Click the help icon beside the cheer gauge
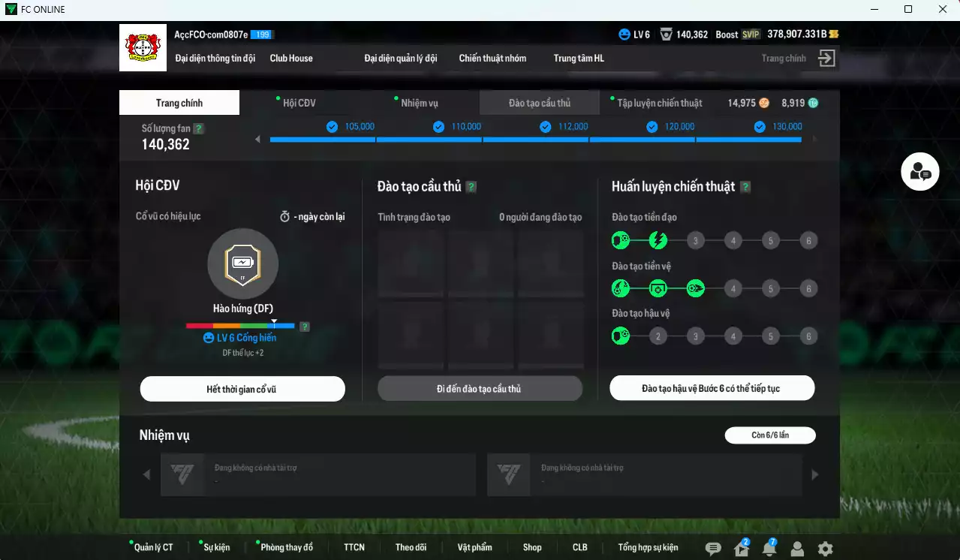Screen dimensions: 960x560 point(304,327)
